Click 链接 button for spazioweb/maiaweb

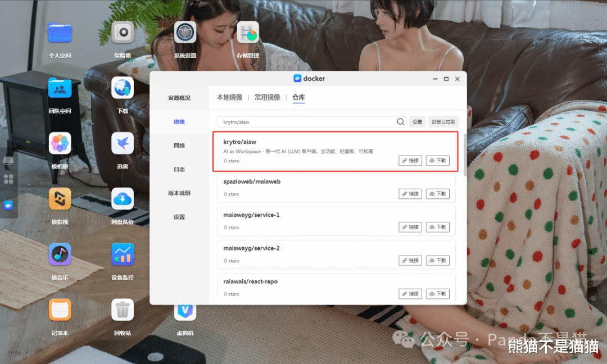[410, 194]
